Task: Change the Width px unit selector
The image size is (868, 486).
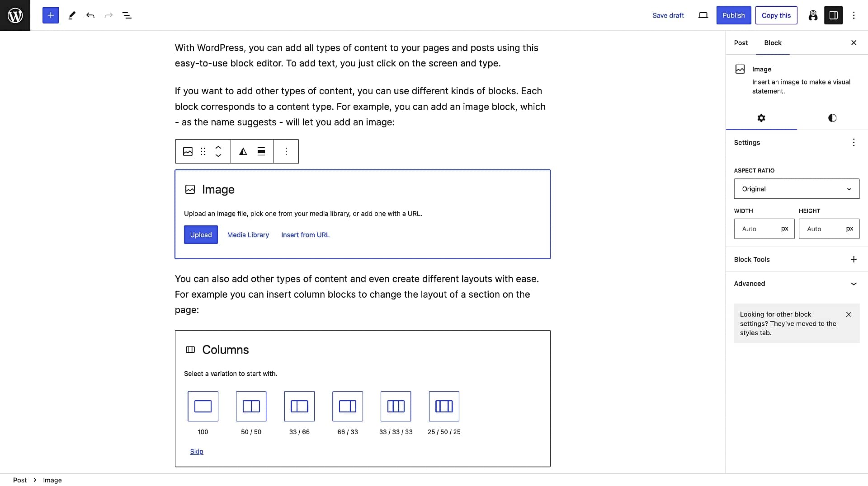Action: click(785, 229)
